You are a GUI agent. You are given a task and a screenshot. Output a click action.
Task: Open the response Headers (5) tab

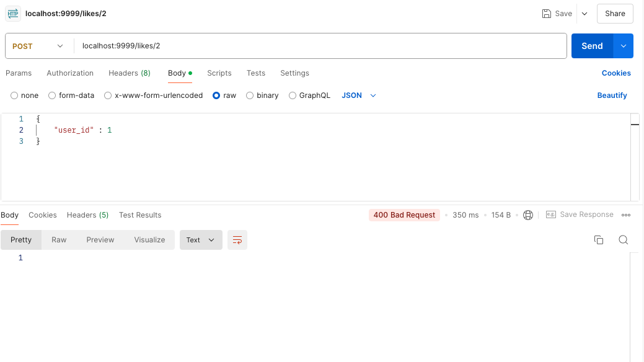[87, 215]
